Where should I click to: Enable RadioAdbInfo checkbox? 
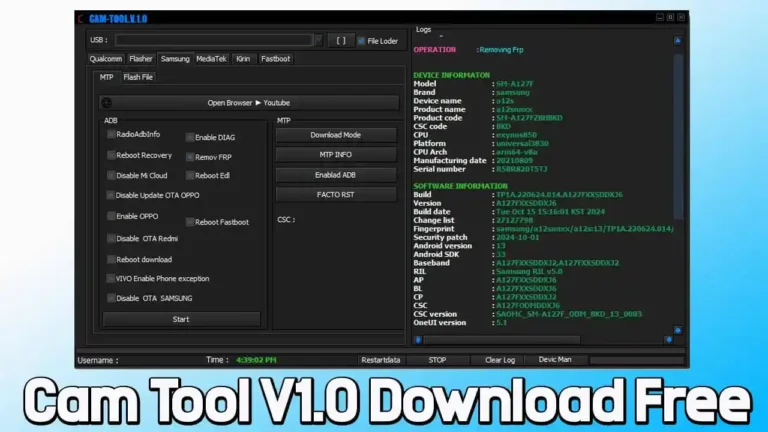tap(111, 134)
